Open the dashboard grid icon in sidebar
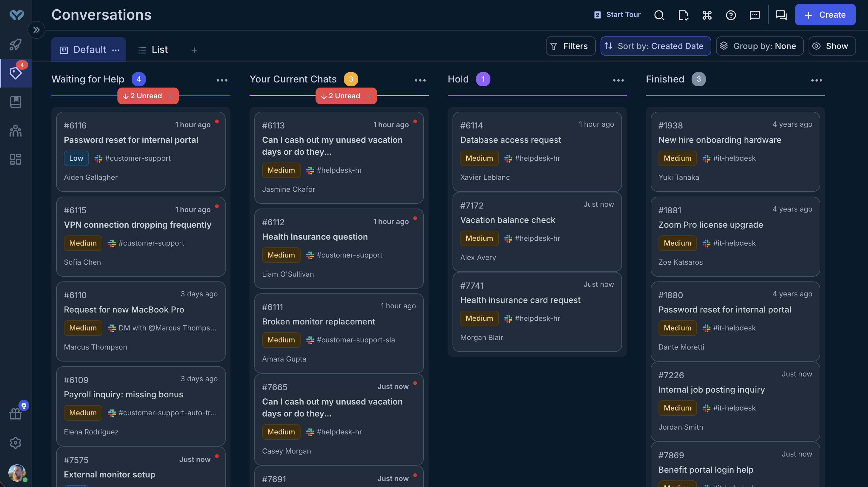 point(16,159)
